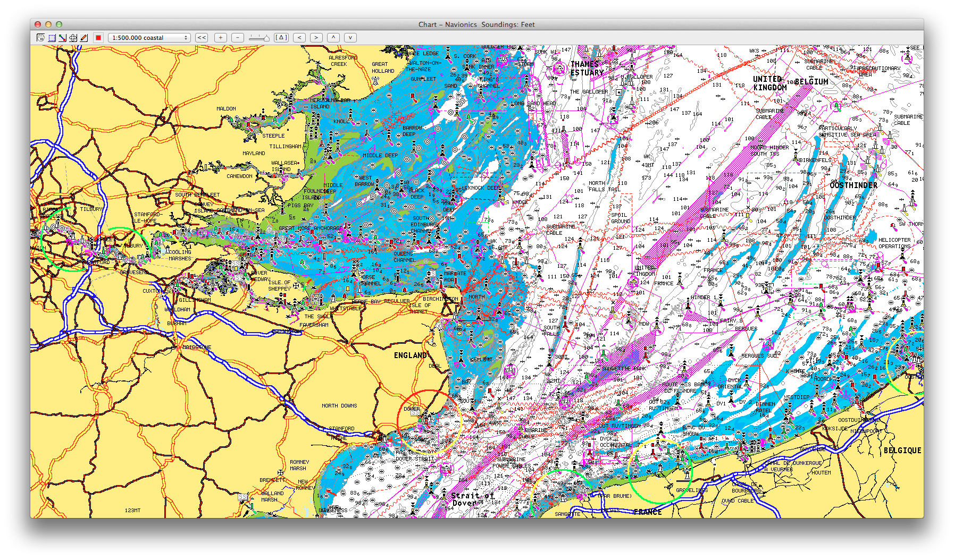Zoom in with the plus button
This screenshot has height=560, width=954.
(x=220, y=38)
